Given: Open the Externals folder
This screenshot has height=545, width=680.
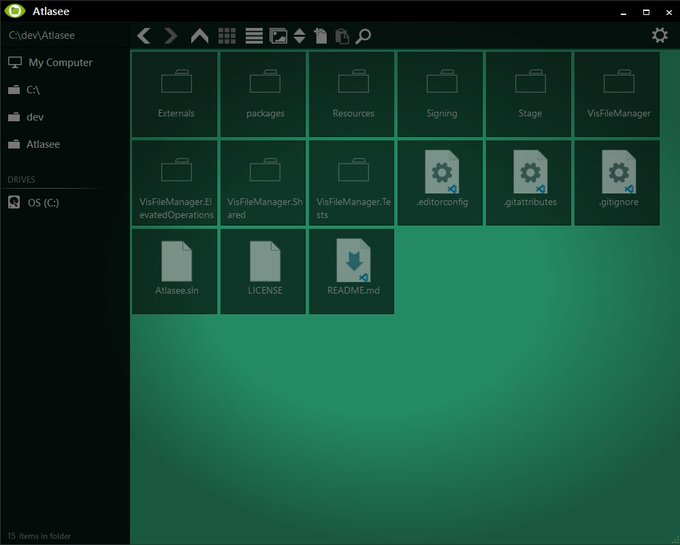Looking at the screenshot, I should pyautogui.click(x=175, y=94).
